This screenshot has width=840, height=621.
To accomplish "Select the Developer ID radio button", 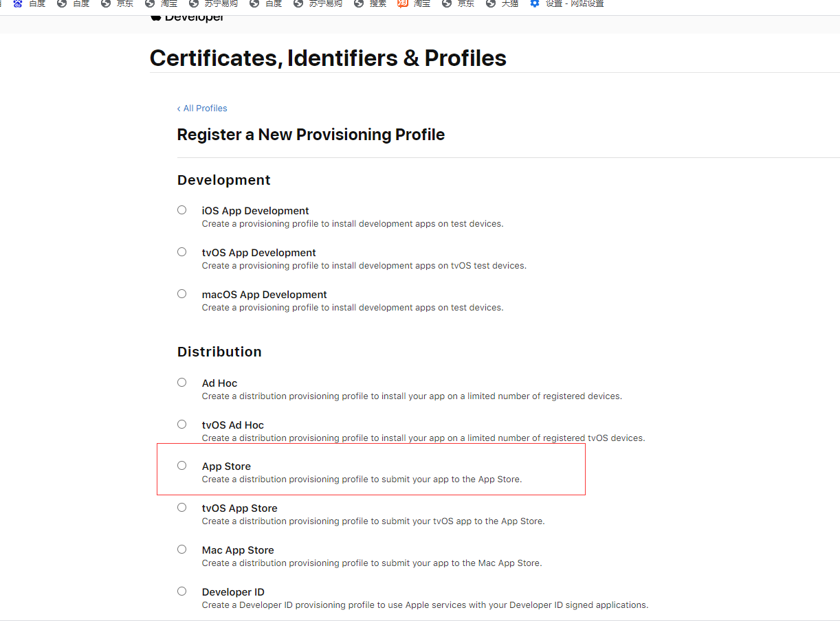I will pyautogui.click(x=181, y=591).
